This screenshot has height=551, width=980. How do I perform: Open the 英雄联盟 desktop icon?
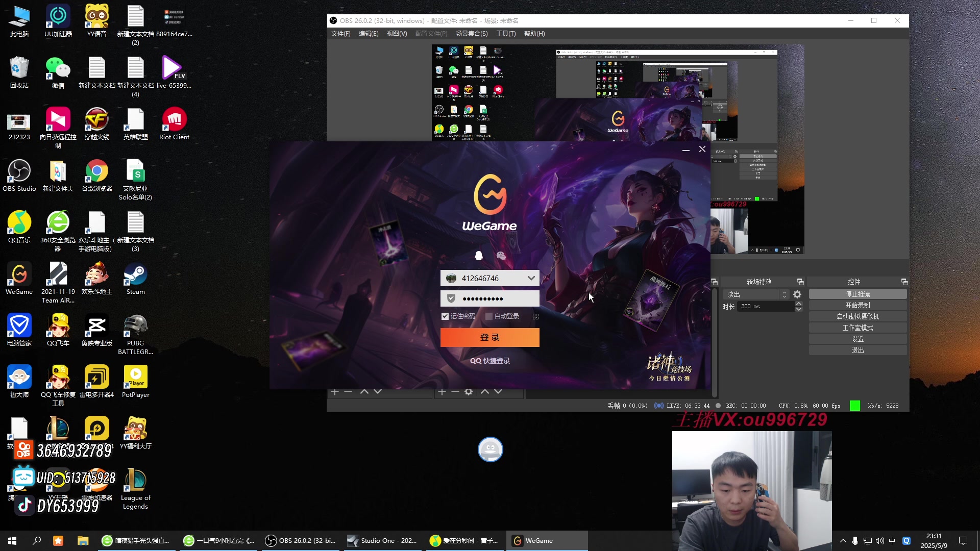click(135, 124)
